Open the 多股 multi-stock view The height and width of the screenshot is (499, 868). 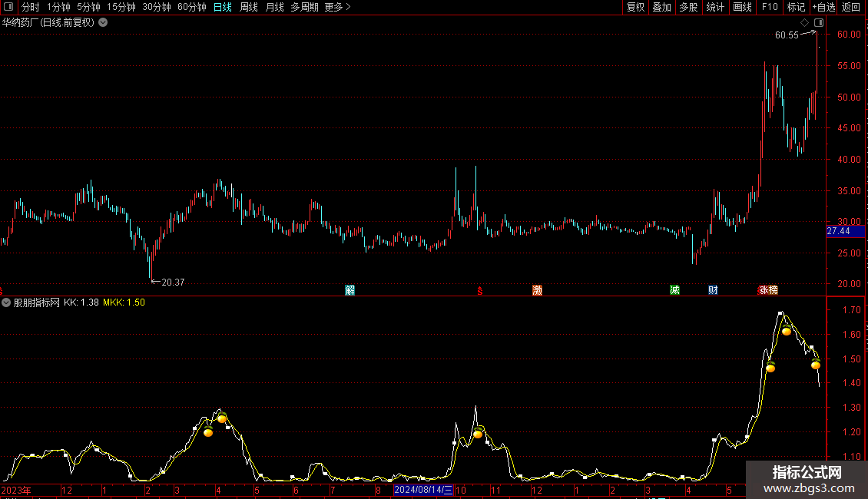689,7
